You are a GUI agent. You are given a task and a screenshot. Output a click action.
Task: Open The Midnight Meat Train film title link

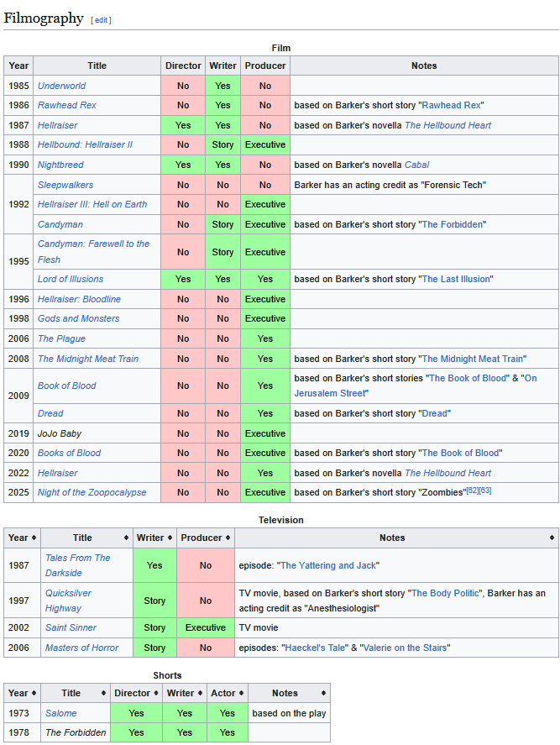88,359
